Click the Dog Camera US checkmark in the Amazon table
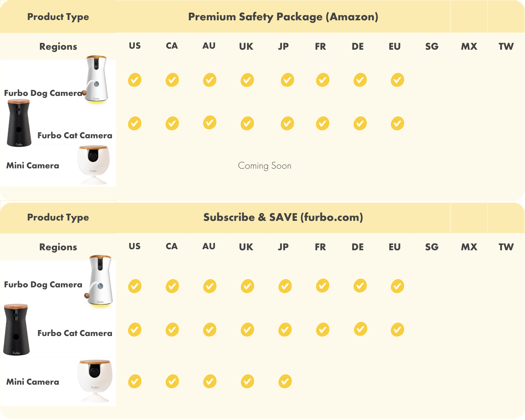Screen dimensions: 525x420 (135, 80)
